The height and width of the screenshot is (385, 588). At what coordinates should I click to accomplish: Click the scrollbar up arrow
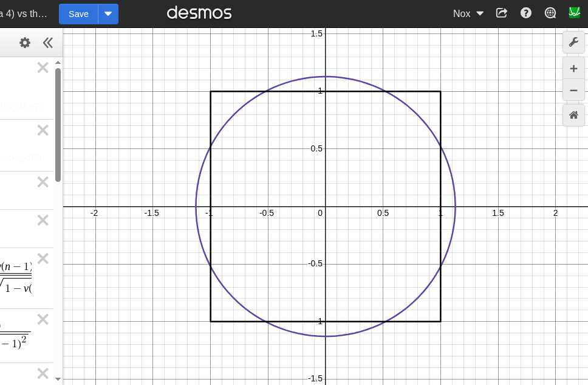[x=58, y=63]
